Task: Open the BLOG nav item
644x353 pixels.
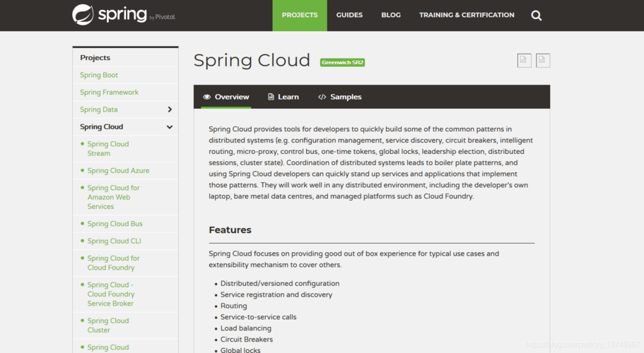Action: 391,15
